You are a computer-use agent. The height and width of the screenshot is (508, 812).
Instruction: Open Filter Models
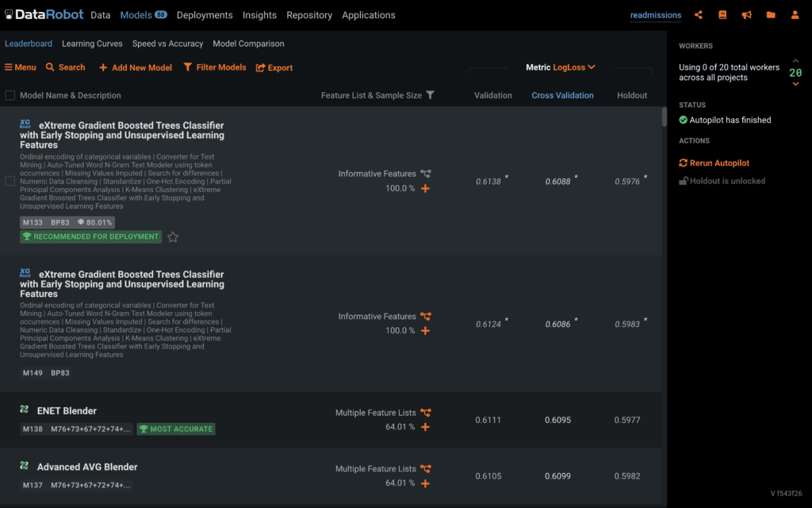[x=215, y=67]
